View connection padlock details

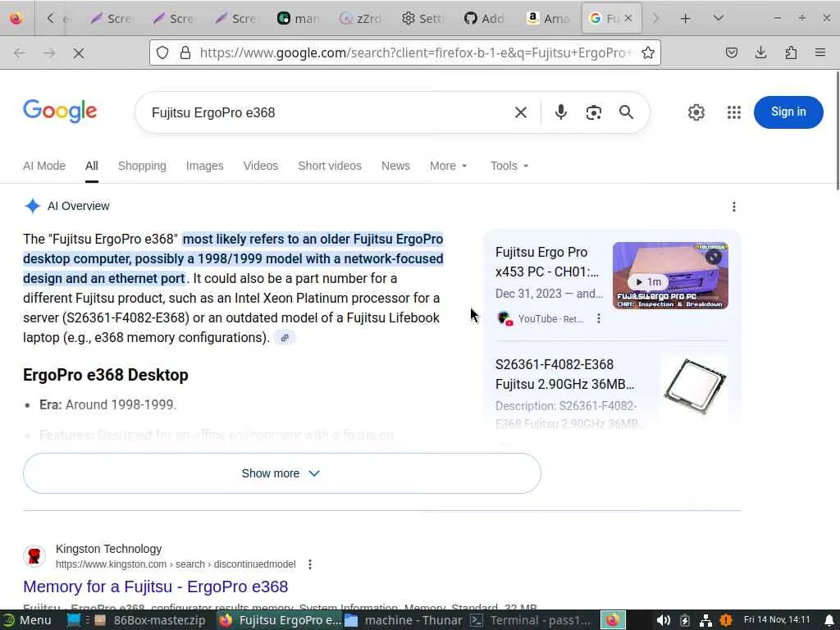(185, 52)
